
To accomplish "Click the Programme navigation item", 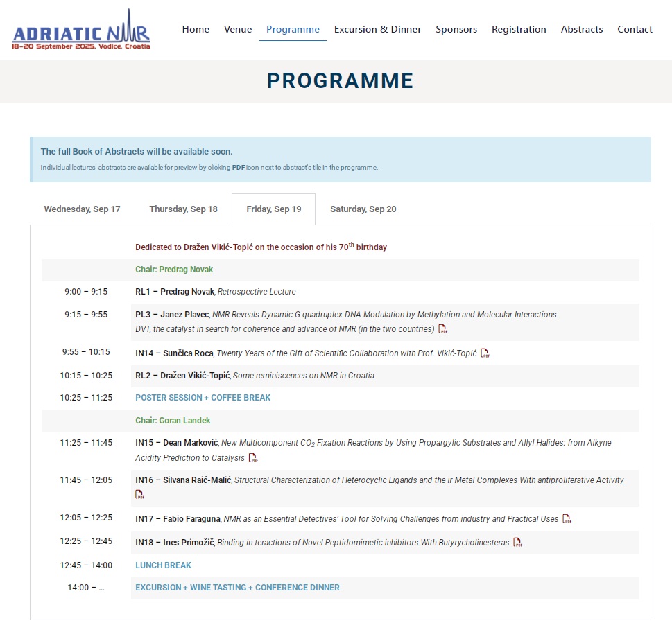I will (x=293, y=29).
